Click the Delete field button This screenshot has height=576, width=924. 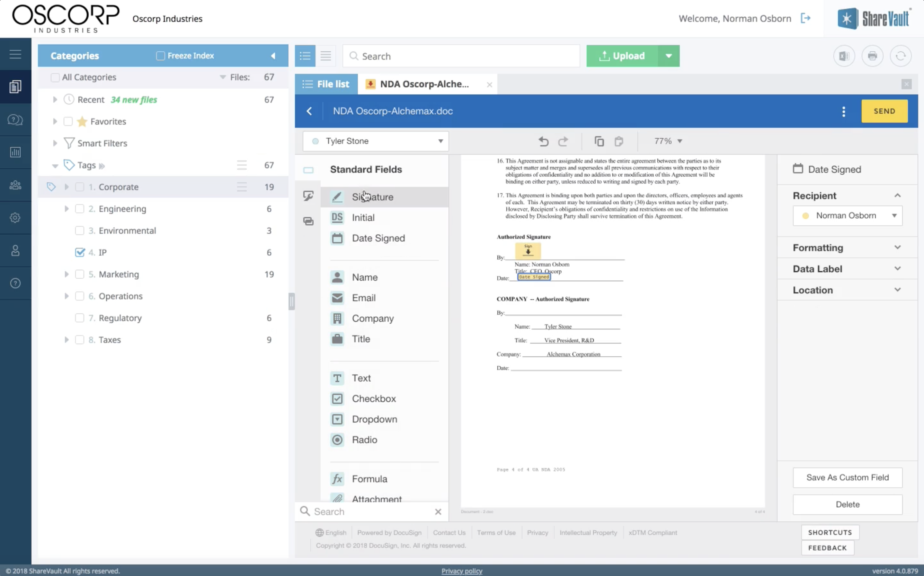848,504
